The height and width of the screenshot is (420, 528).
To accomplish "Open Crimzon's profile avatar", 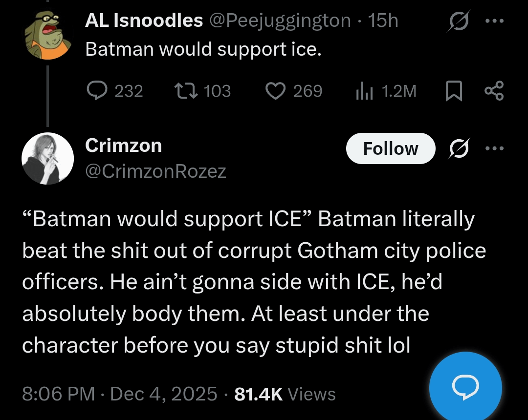I will 47,158.
